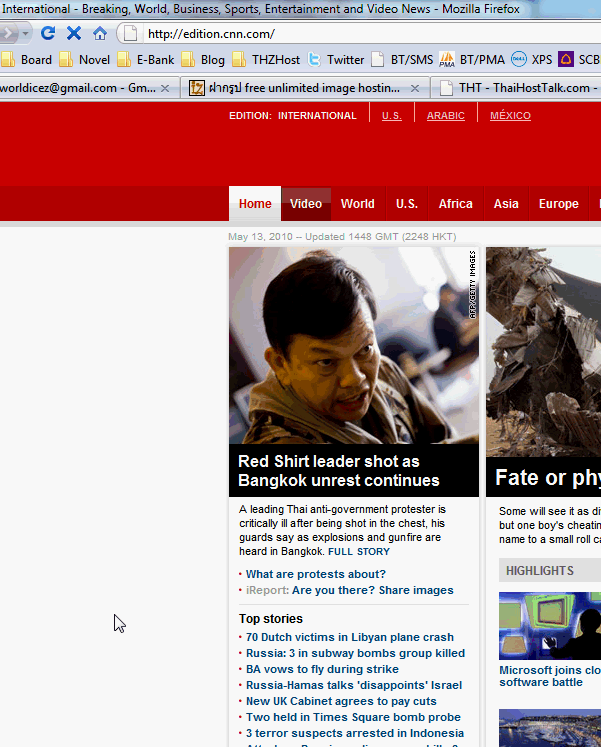This screenshot has width=601, height=747.
Task: Open the SCB bookmark
Action: [x=579, y=60]
